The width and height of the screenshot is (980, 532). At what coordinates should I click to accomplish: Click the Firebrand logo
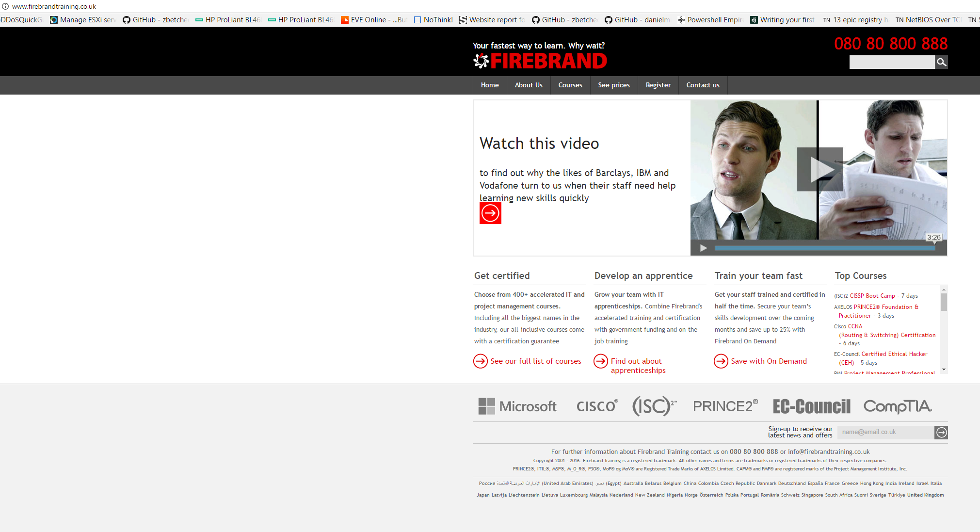(x=540, y=61)
